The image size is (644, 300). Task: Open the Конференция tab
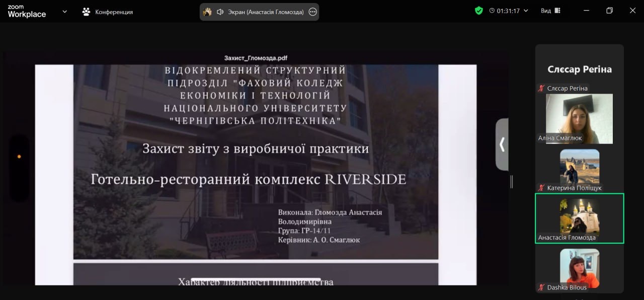pos(107,12)
